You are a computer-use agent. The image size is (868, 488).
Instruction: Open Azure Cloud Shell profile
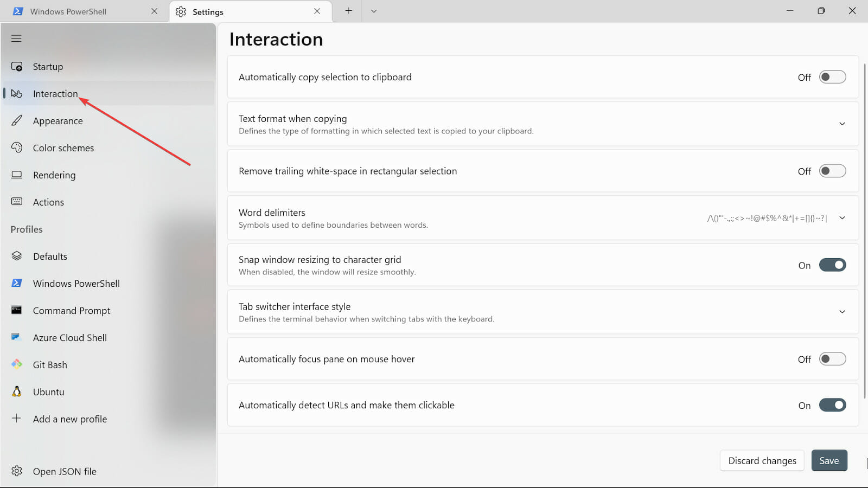click(108, 337)
